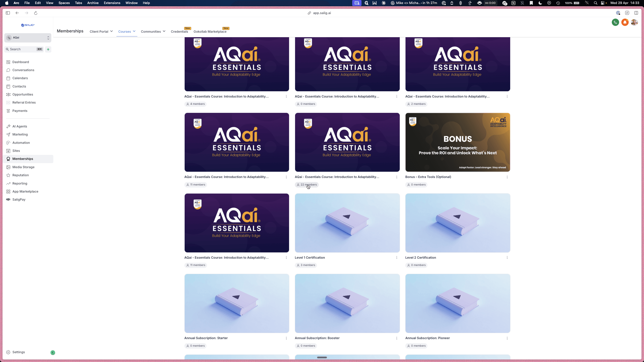Image resolution: width=644 pixels, height=362 pixels.
Task: Reload the page in Arc toolbar
Action: click(x=36, y=13)
